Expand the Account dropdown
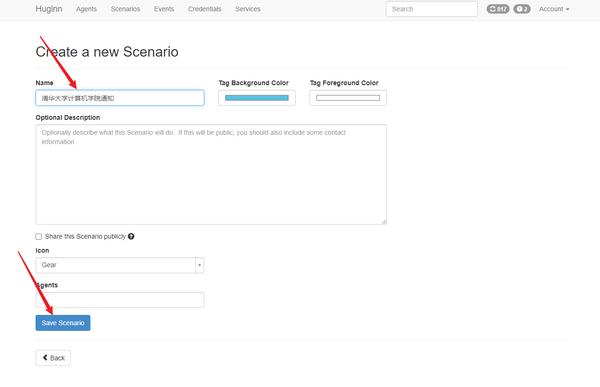Screen dimensions: 600x387 point(554,9)
